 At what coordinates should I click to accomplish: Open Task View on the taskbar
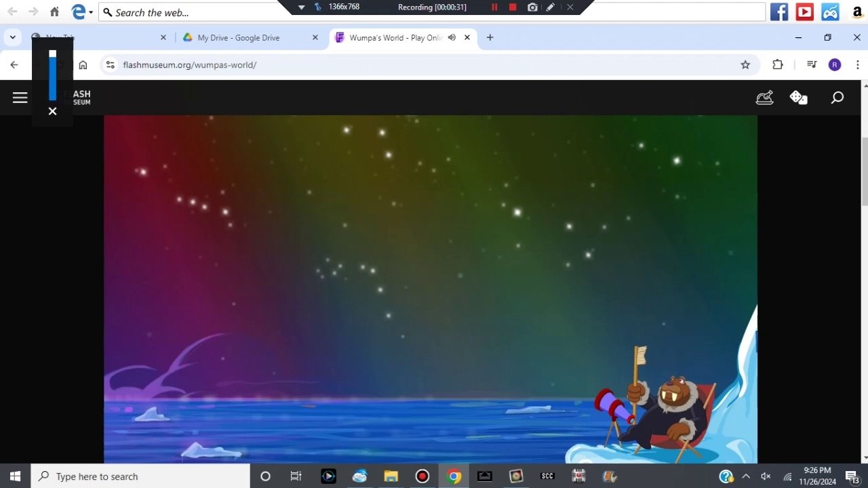296,476
